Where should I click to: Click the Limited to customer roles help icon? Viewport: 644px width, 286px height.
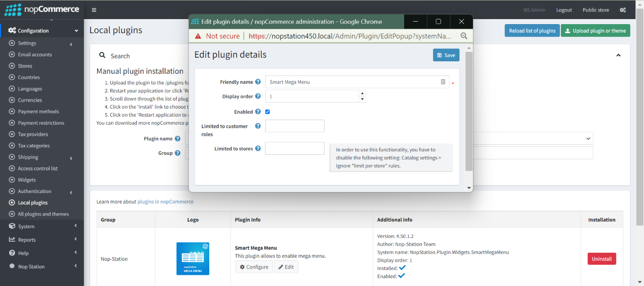[258, 126]
